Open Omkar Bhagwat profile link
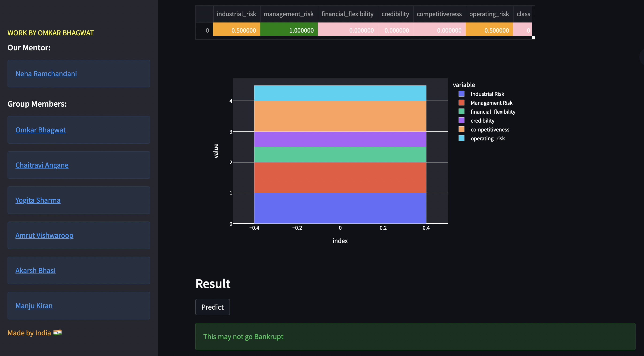Screen dimensions: 644x356 (x=41, y=130)
